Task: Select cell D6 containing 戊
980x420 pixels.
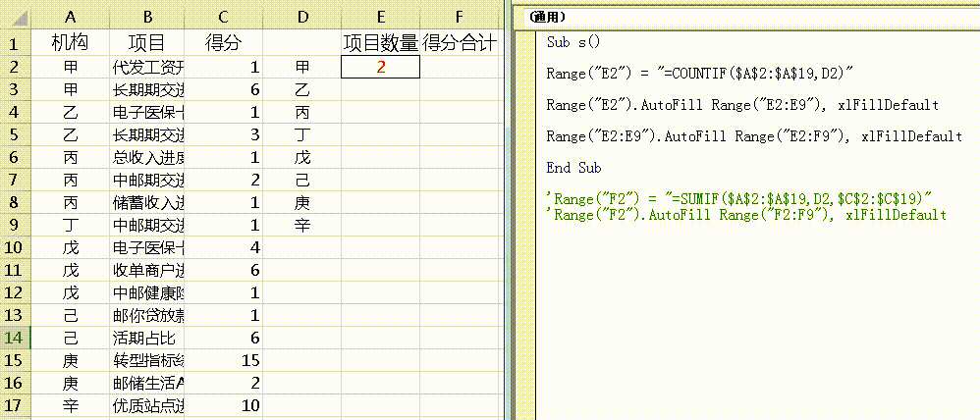Action: click(302, 157)
